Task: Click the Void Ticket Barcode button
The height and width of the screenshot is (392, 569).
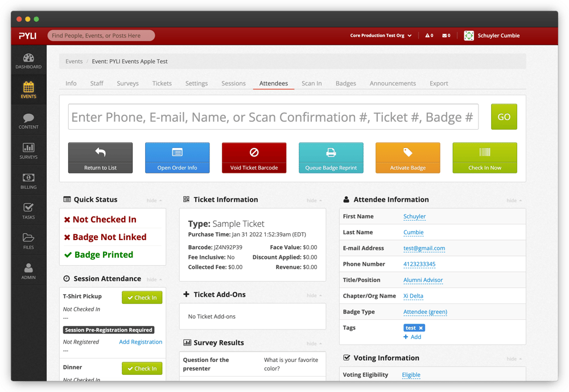Action: (x=254, y=158)
